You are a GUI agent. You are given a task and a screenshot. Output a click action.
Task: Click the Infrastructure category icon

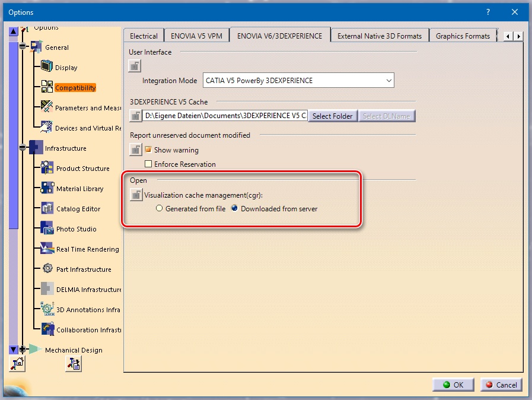(x=36, y=147)
